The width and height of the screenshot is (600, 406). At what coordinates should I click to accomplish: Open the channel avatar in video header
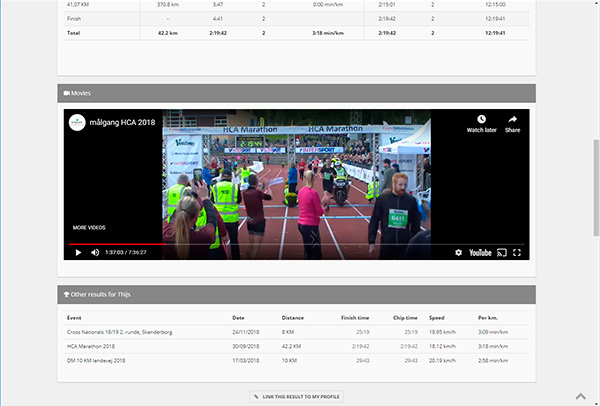pyautogui.click(x=77, y=122)
